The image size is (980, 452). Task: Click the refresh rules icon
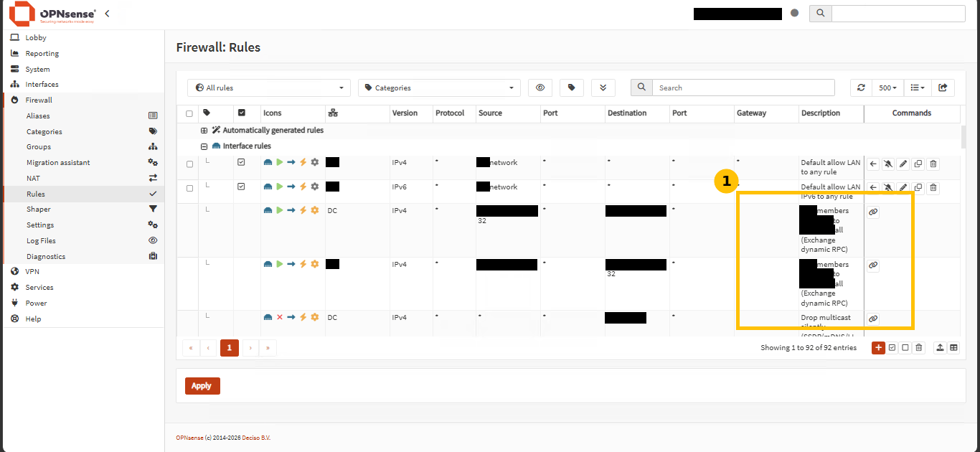[x=862, y=88]
